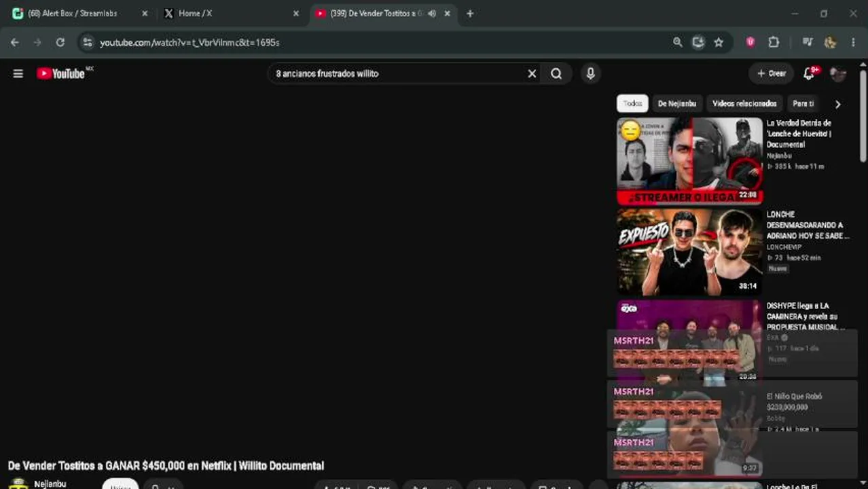Open the YouTube guide hamburger menu
The image size is (868, 489).
click(x=18, y=73)
